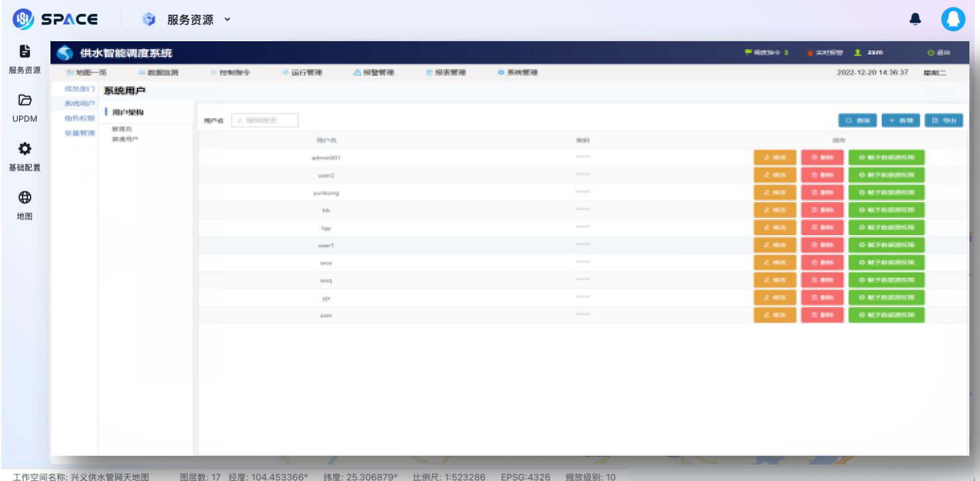Open notifications bell icon
The height and width of the screenshot is (481, 980).
[916, 20]
